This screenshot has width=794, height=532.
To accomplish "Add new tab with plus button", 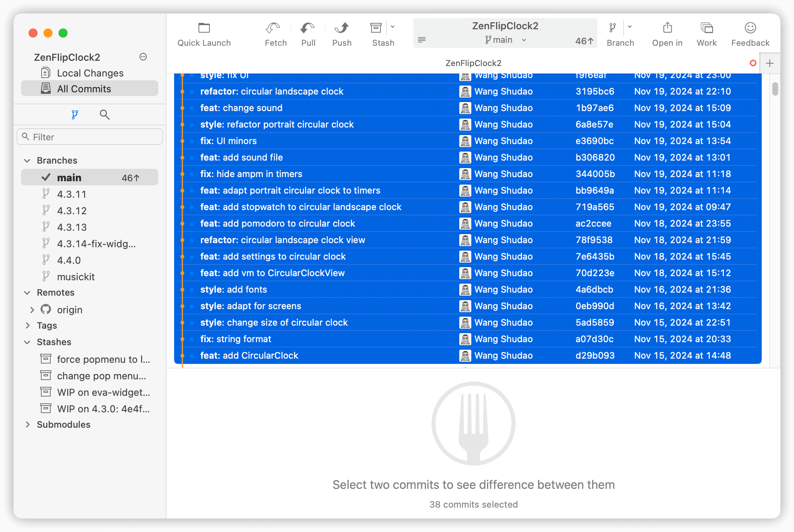I will 770,63.
